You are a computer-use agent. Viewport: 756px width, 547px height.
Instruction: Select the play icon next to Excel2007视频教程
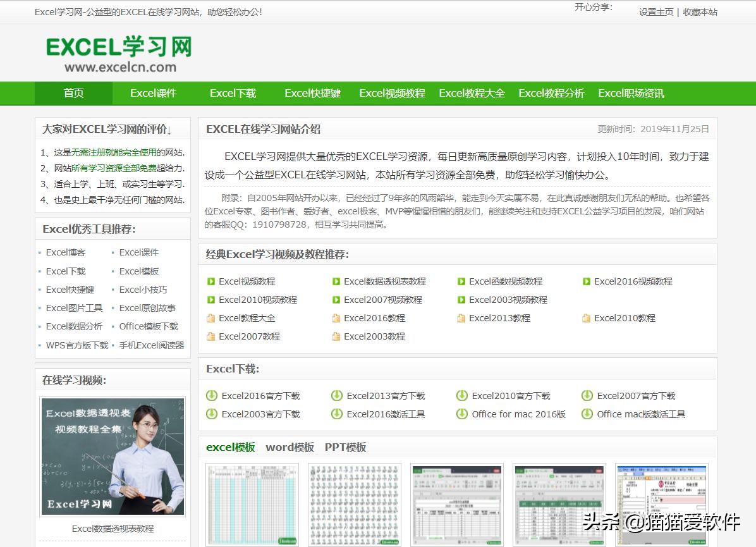(336, 300)
